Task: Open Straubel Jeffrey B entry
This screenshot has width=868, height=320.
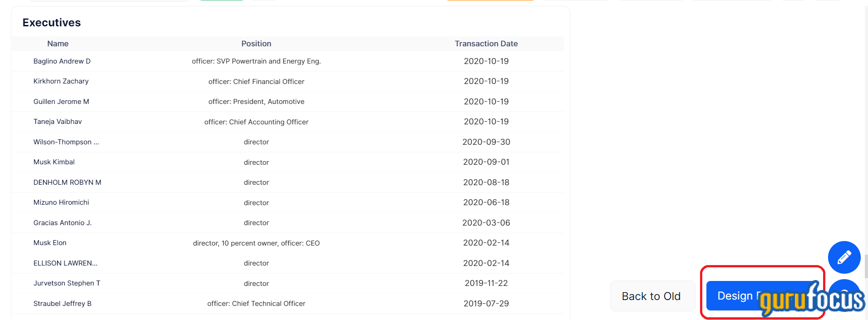Action: 62,304
